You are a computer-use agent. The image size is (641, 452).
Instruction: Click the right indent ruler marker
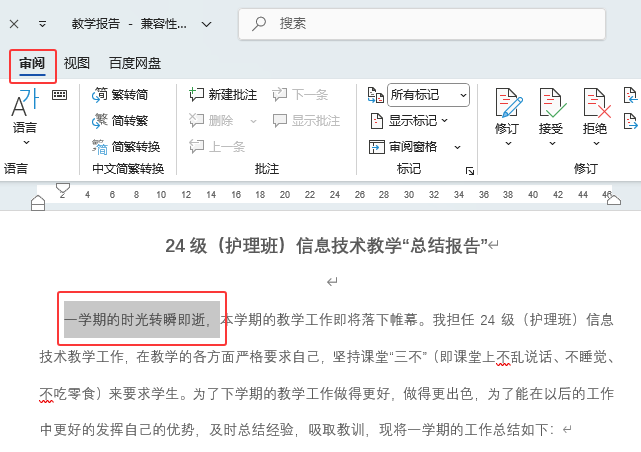click(x=614, y=200)
